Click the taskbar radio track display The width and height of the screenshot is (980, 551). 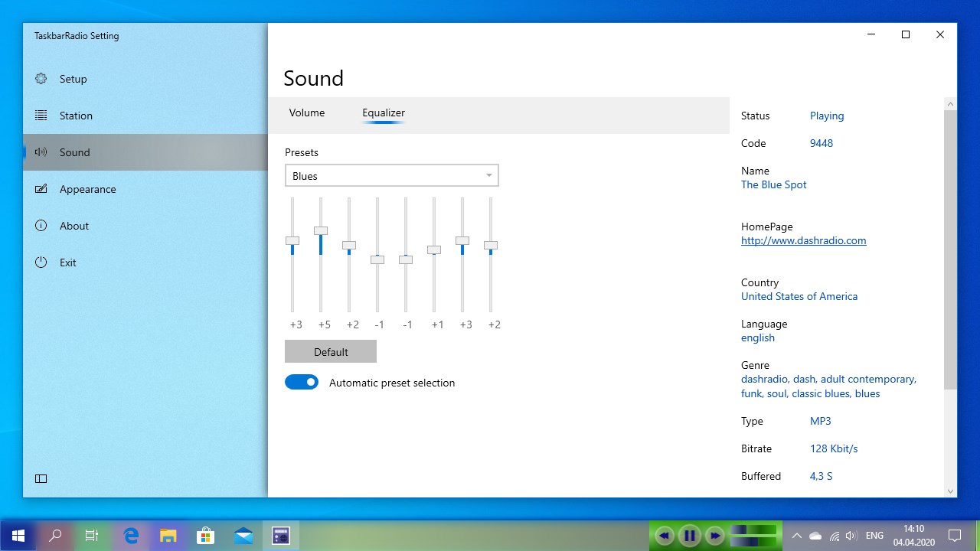[x=753, y=536]
